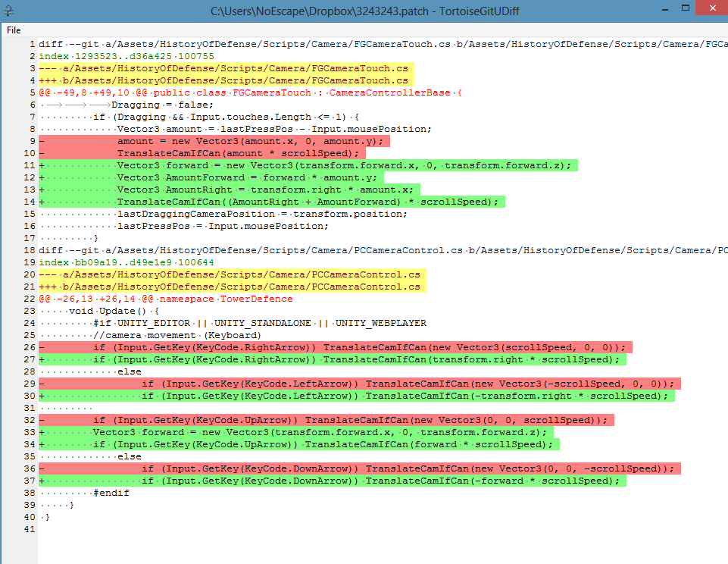
Task: Maximize the TortoiseGitUDiff window
Action: point(686,8)
